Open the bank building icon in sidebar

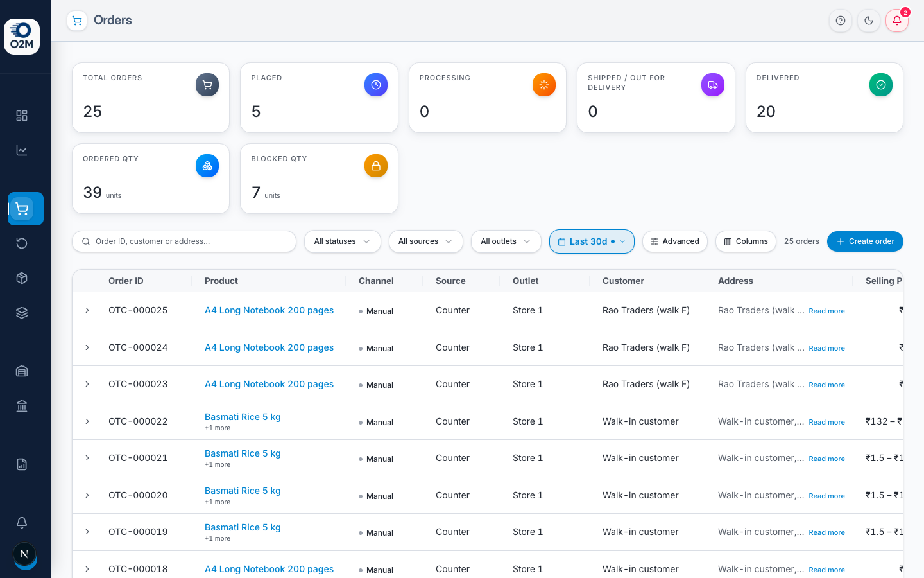[22, 406]
